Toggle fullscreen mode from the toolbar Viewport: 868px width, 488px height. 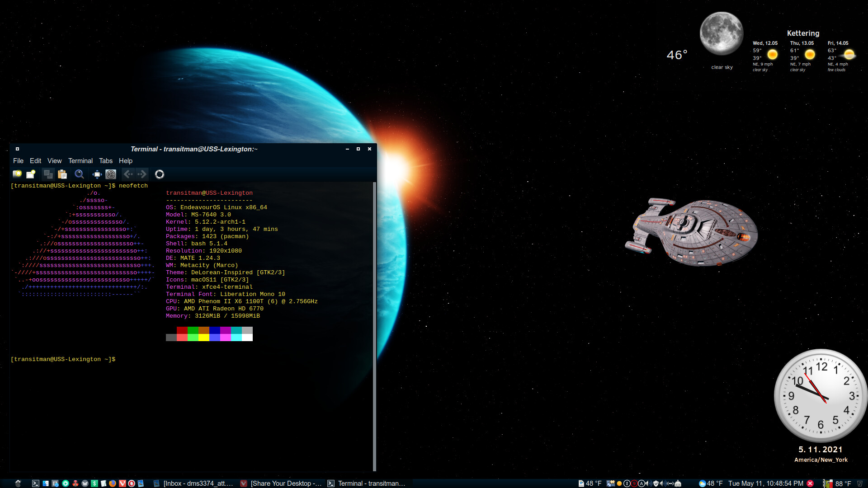(x=97, y=174)
